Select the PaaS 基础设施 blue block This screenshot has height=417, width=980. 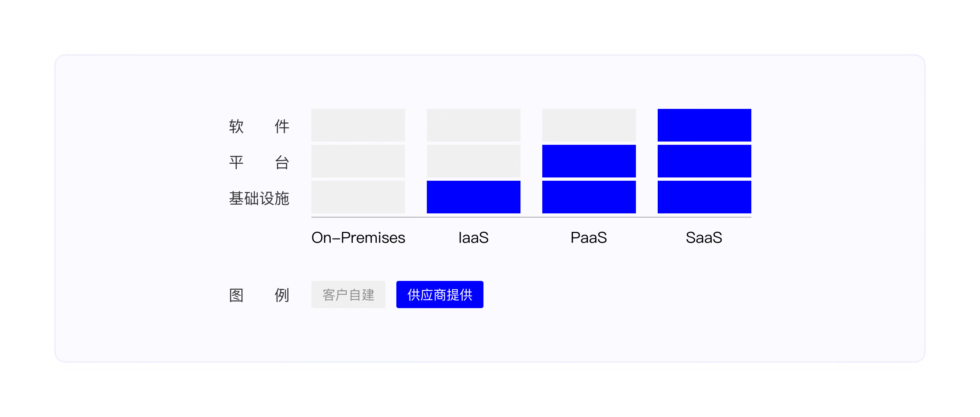coord(589,197)
